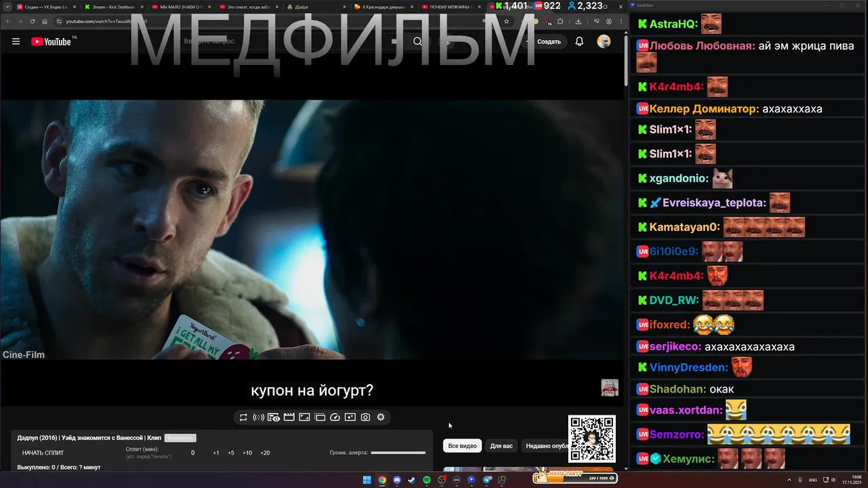This screenshot has width=868, height=488.
Task: Go back with browser back arrow
Action: coord(7,21)
